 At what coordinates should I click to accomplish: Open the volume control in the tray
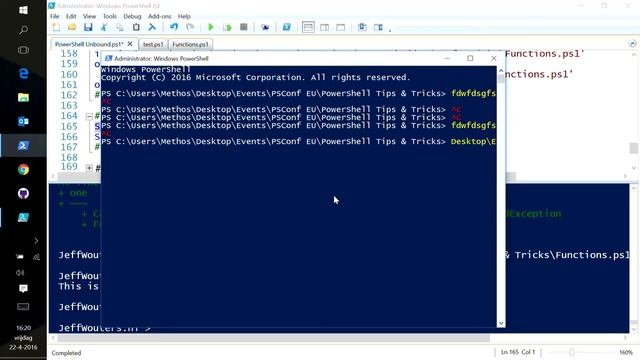point(20,273)
